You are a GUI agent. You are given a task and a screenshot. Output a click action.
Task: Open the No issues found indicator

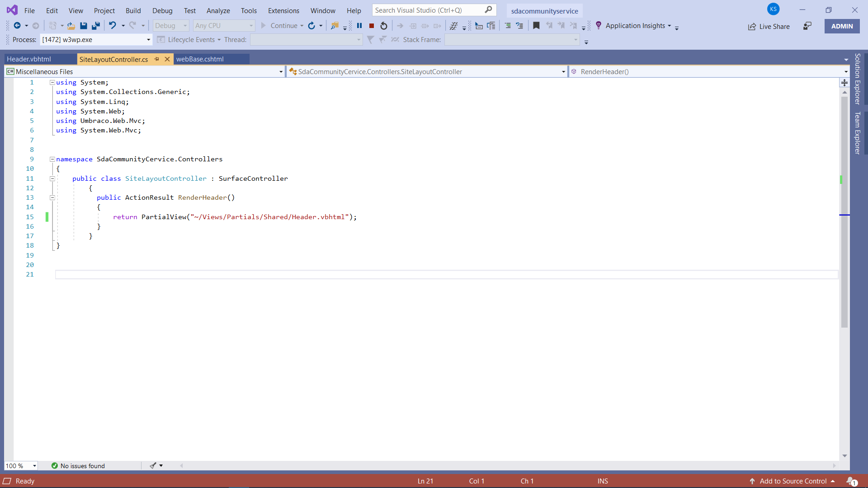coord(78,466)
